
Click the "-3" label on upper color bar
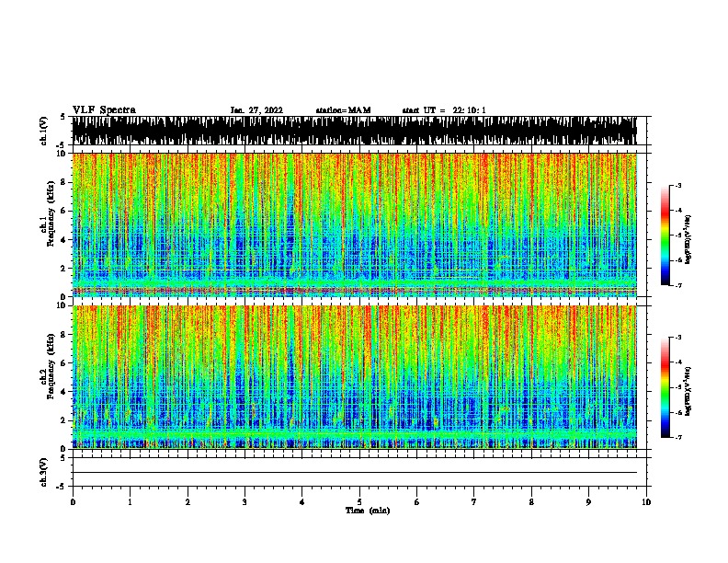(678, 185)
